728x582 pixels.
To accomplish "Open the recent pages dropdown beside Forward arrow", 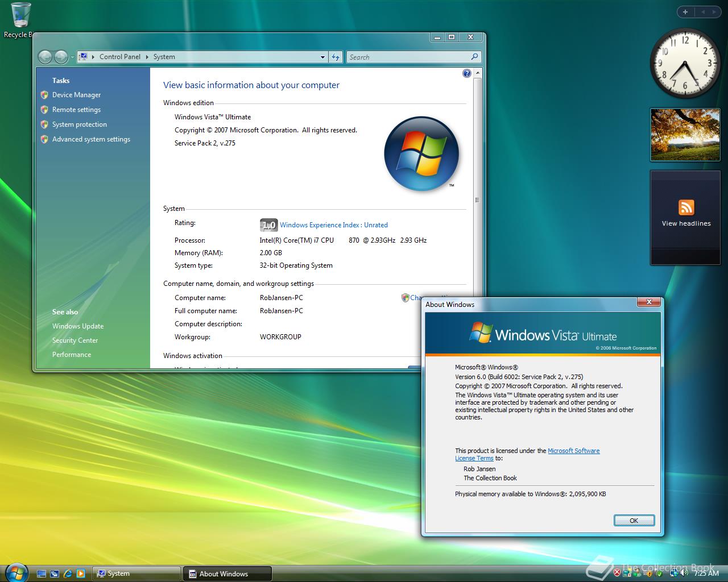I will [72, 57].
